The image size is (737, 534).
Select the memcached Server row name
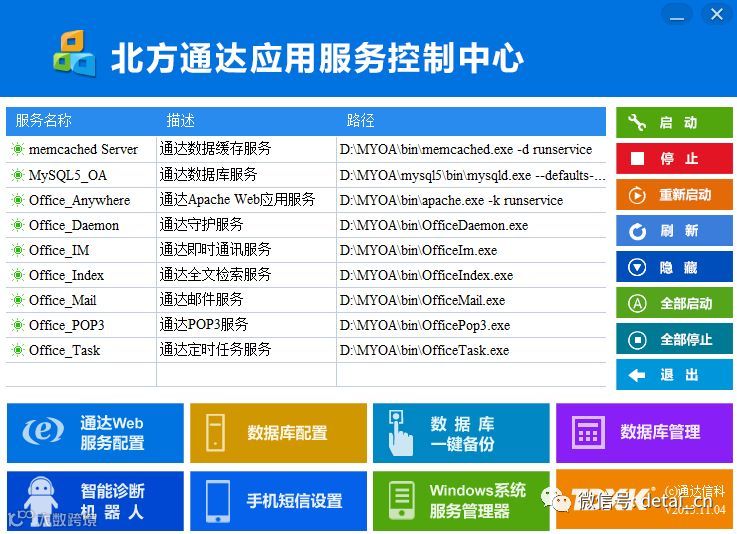point(83,149)
